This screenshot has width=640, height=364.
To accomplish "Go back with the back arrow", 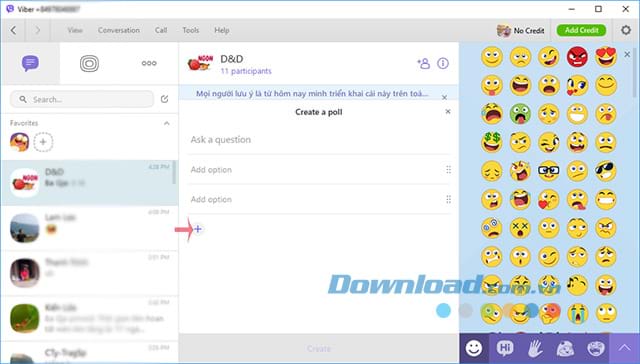I will (13, 30).
